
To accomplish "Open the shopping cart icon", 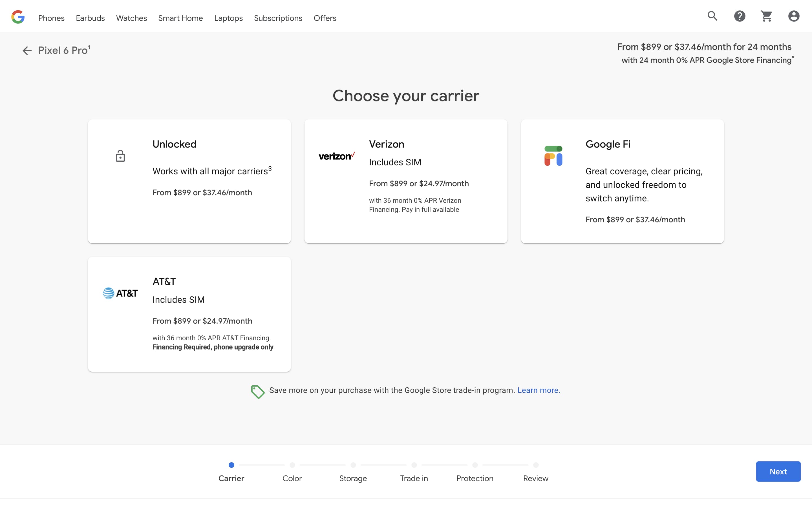I will point(766,16).
